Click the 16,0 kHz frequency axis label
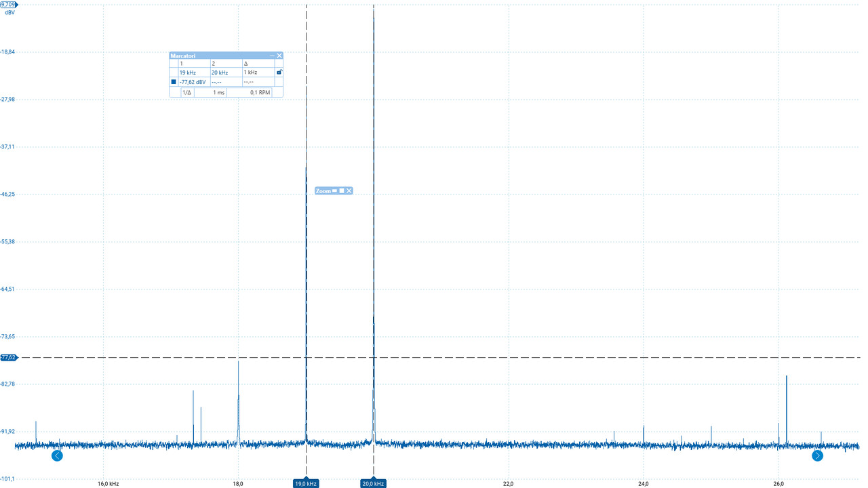 click(x=108, y=483)
